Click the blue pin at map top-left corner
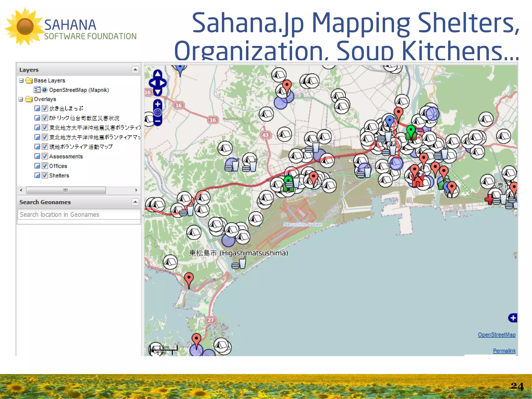This screenshot has width=532, height=399. 180,70
